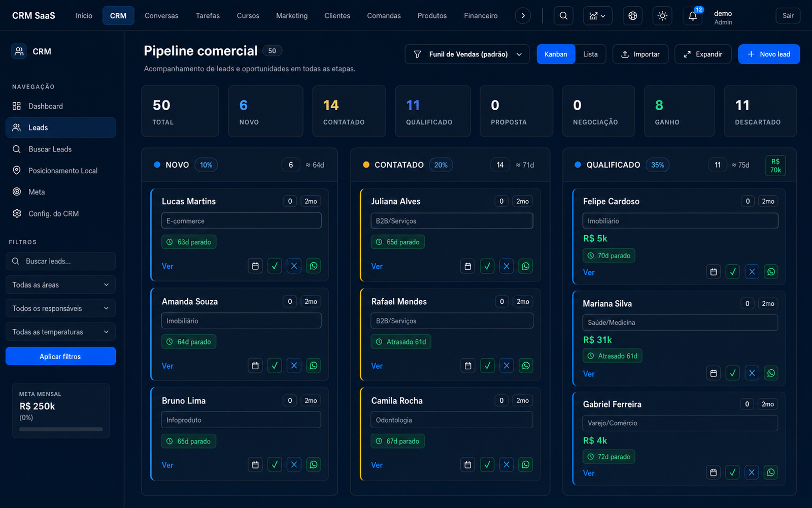Click the Novo lead button
Screen dimensions: 812x508
(x=769, y=54)
